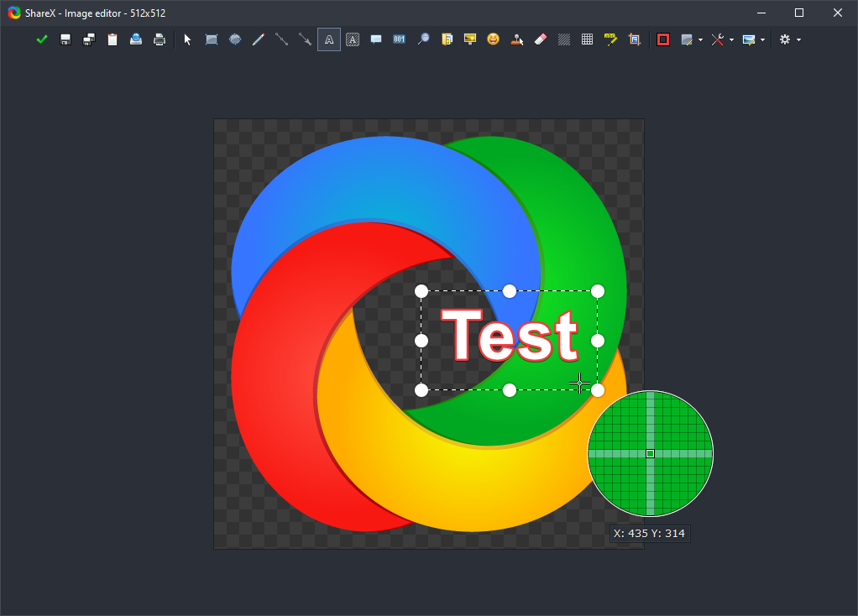Open the red border color swatch
This screenshot has width=858, height=616.
click(x=663, y=39)
